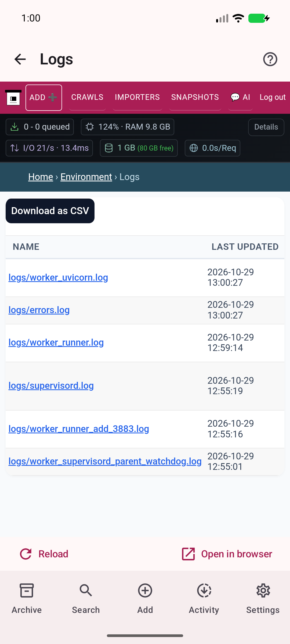Tap the I/O 21/s status chip

pyautogui.click(x=49, y=148)
